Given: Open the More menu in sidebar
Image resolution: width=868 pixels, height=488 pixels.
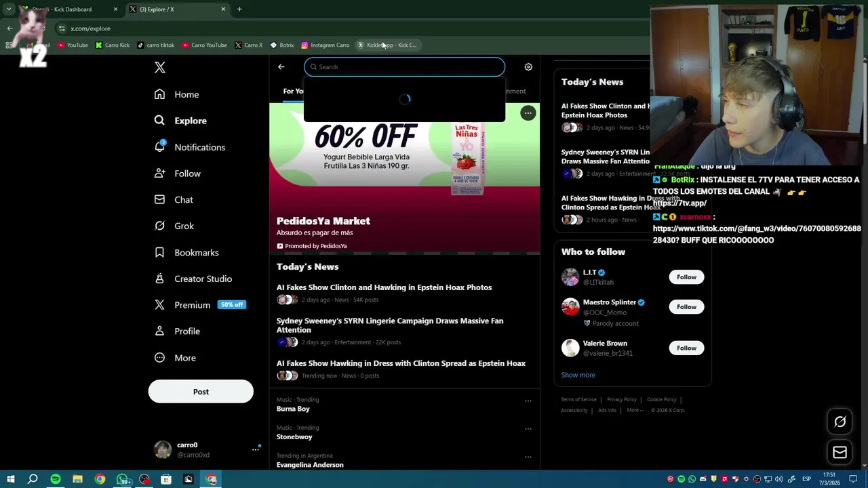Looking at the screenshot, I should (x=174, y=358).
